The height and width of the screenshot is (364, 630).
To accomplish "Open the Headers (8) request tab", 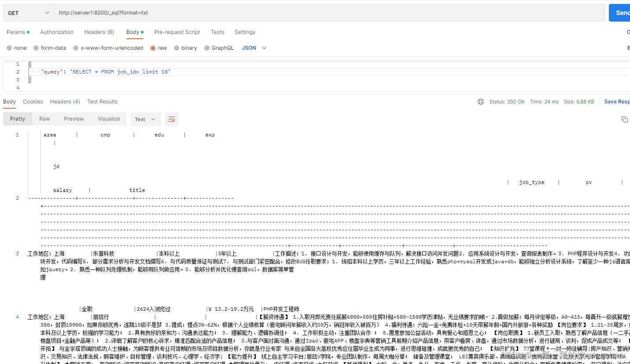I will (x=99, y=32).
